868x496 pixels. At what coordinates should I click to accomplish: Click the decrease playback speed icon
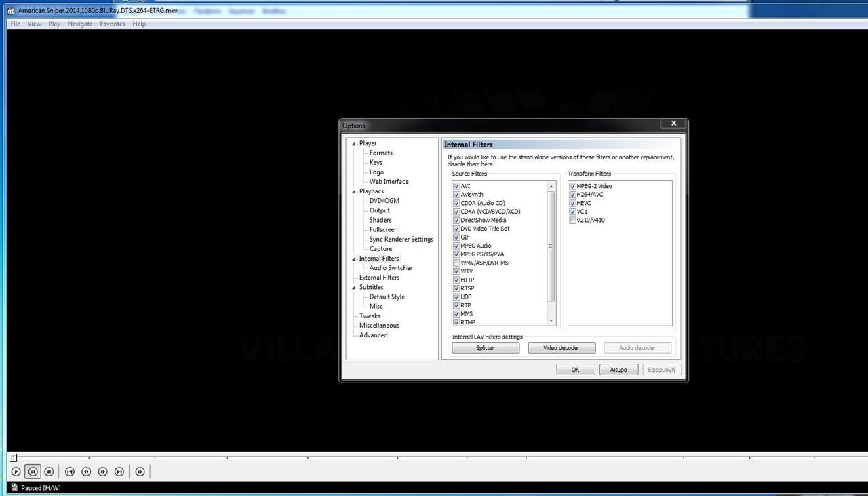[x=86, y=471]
